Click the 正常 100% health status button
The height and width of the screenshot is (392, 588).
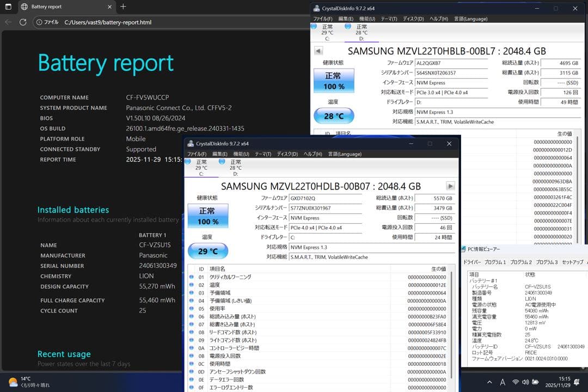tap(207, 216)
